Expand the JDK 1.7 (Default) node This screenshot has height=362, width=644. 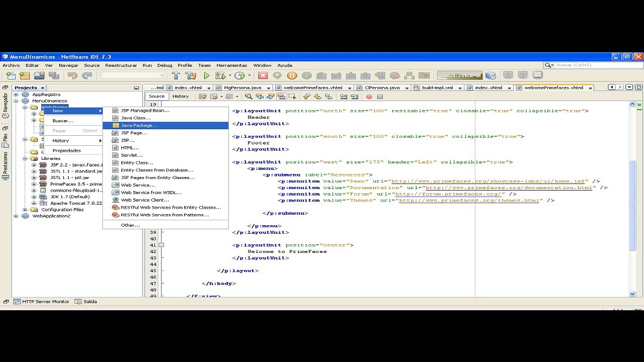(x=34, y=197)
